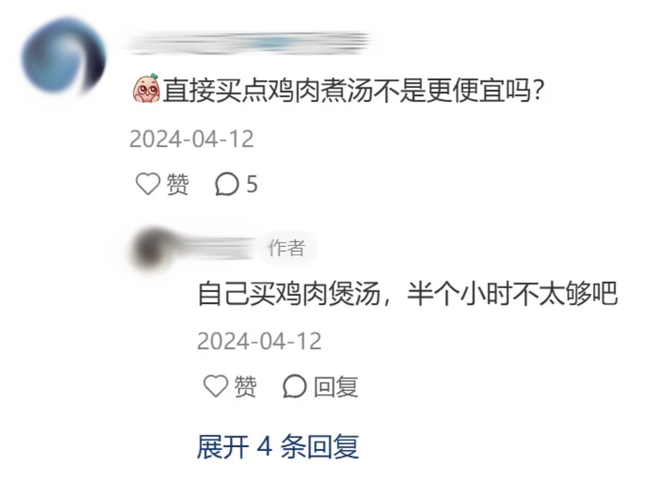Like the chicken soup comment via heart icon
This screenshot has width=660, height=488.
coord(148,184)
